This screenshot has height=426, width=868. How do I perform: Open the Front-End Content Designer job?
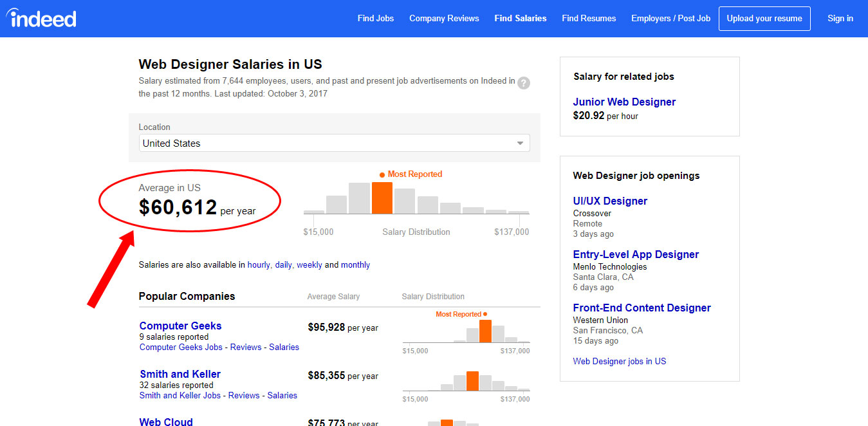pos(642,308)
